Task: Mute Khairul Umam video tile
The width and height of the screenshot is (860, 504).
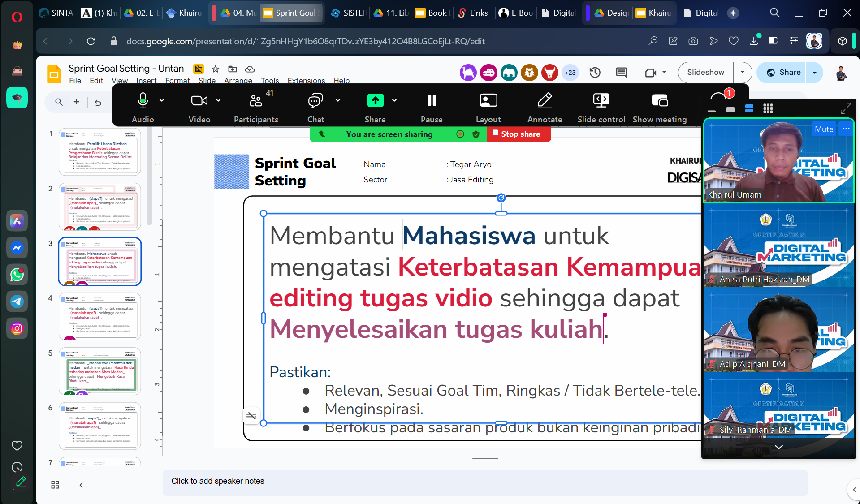Action: tap(824, 129)
